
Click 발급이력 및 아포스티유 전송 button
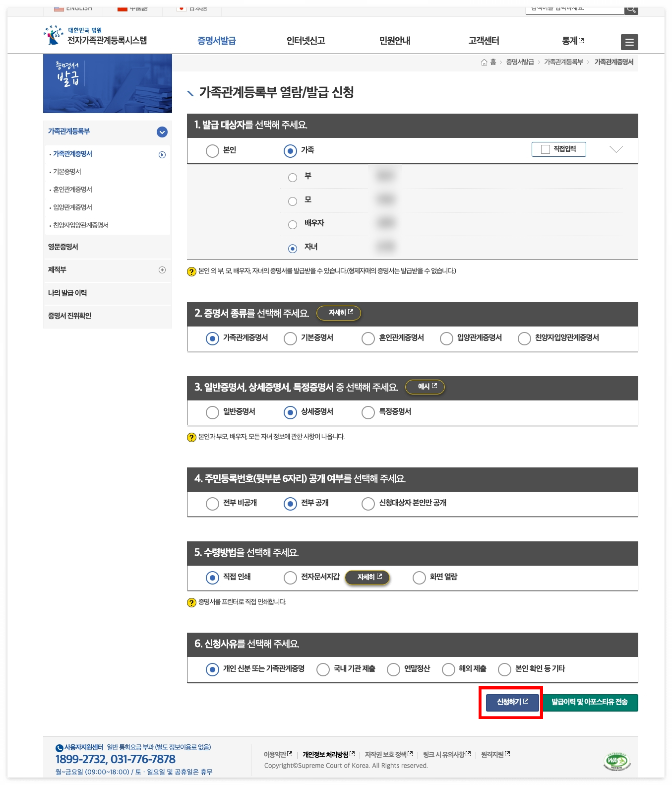[590, 702]
